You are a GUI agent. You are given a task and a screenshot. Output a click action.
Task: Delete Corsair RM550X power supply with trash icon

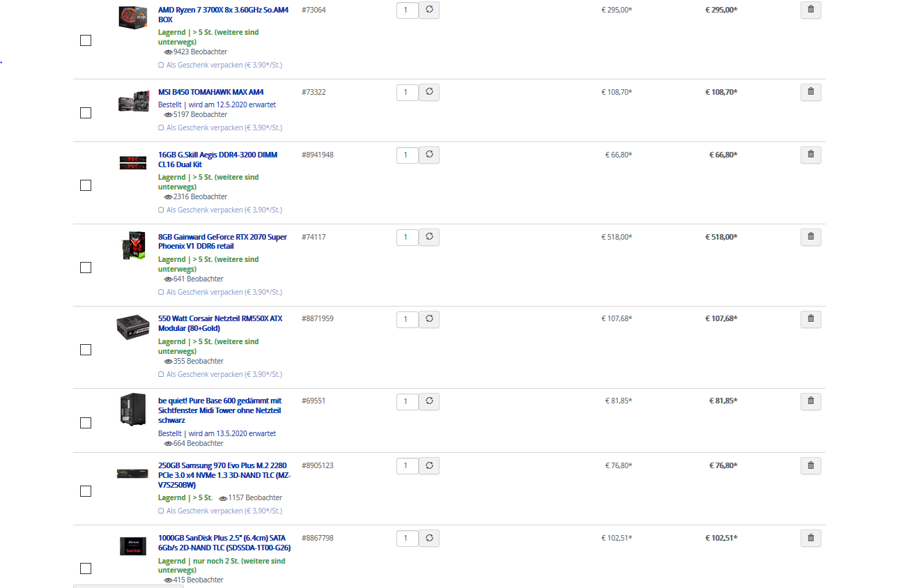(x=810, y=319)
